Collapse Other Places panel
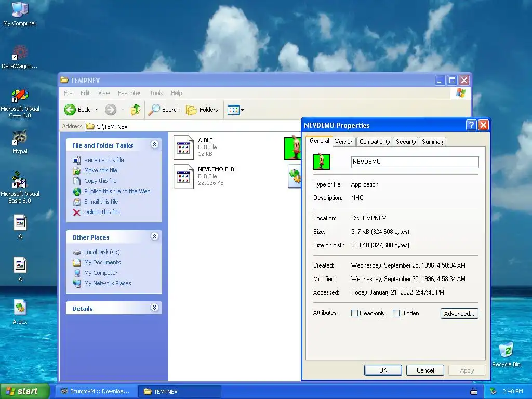 (154, 236)
